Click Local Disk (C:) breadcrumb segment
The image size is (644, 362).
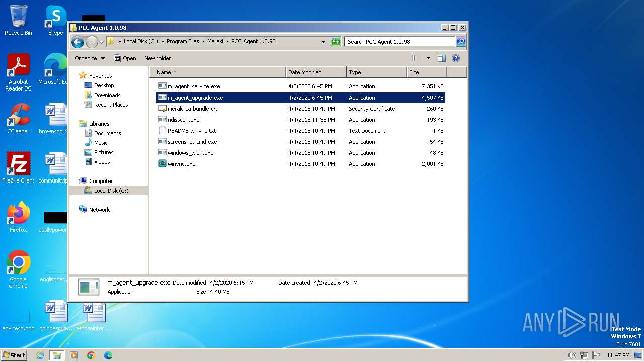[141, 42]
